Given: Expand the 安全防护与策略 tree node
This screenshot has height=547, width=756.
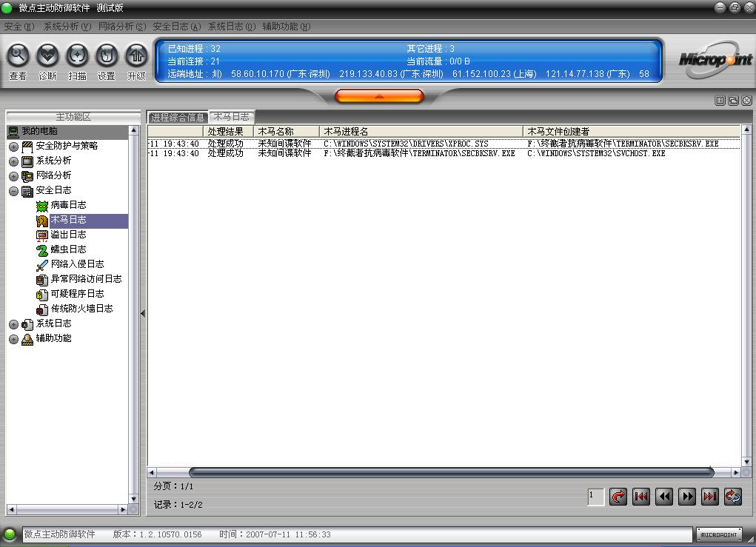Looking at the screenshot, I should [13, 147].
